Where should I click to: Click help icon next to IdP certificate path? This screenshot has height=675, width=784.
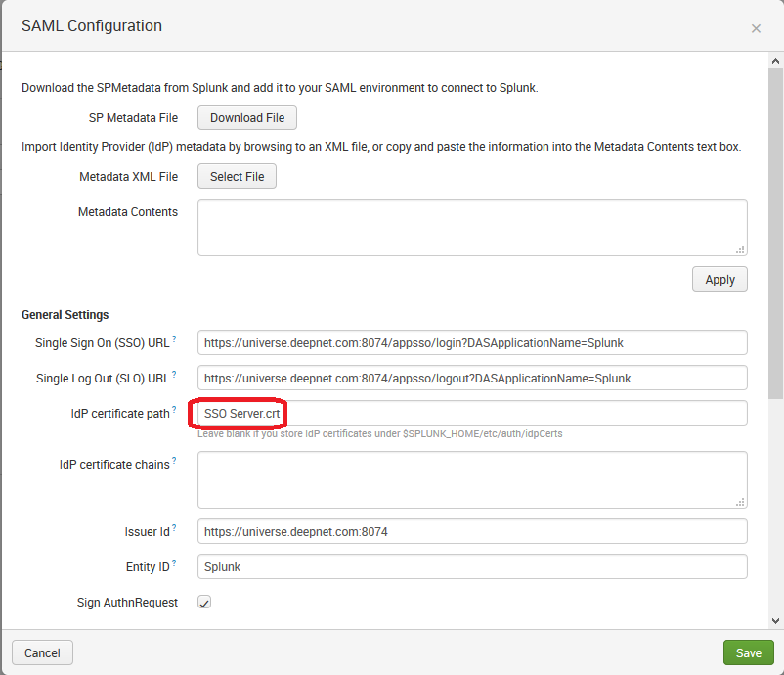click(x=175, y=410)
